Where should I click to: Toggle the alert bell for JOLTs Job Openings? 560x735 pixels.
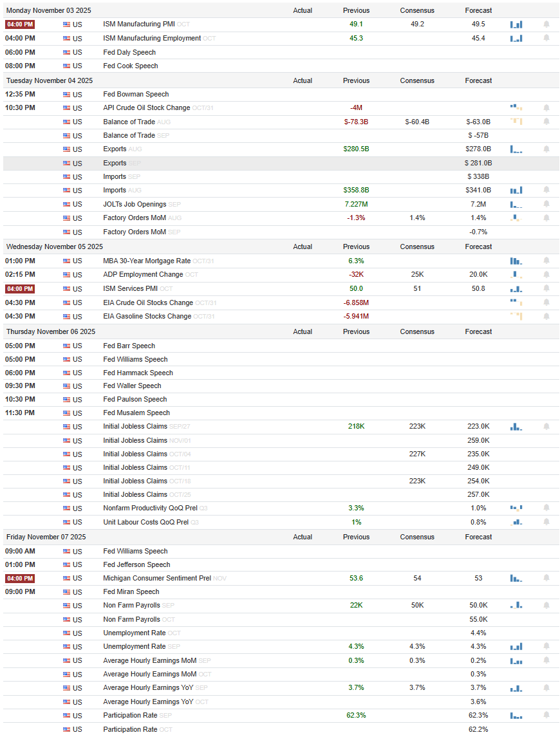pyautogui.click(x=546, y=205)
